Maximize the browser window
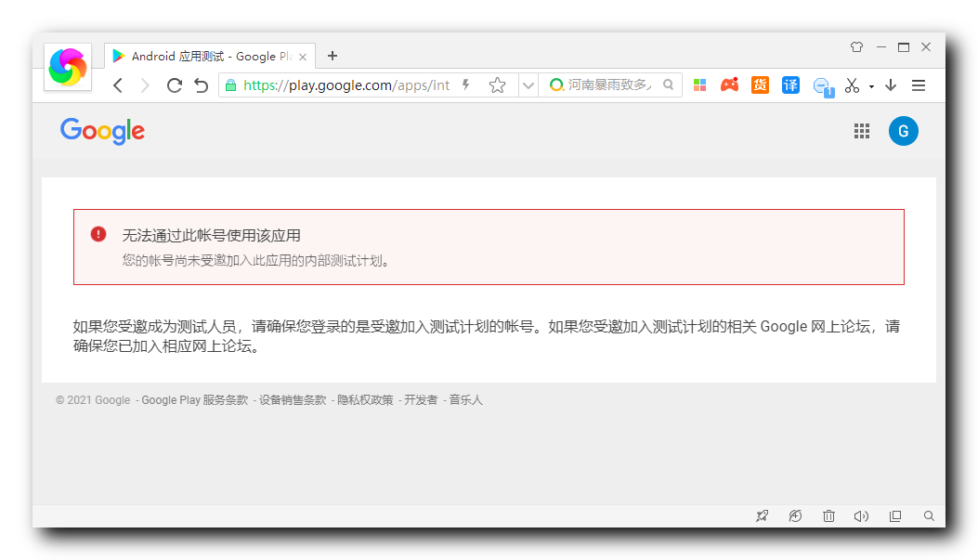This screenshot has width=978, height=560. 903,46
